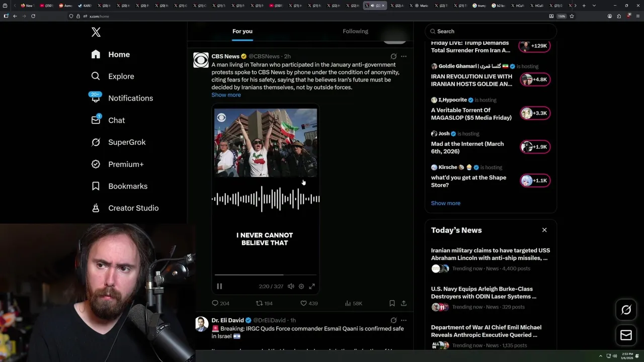Mute the video with speaker icon
Image resolution: width=644 pixels, height=362 pixels.
[291, 286]
